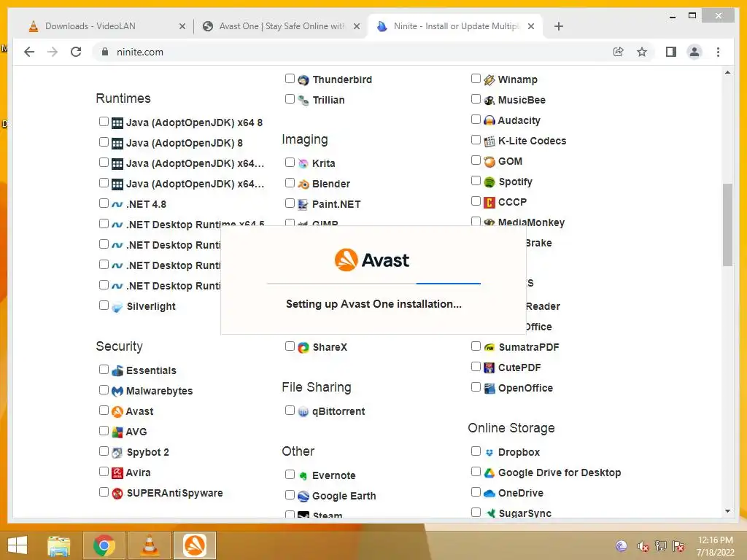Click the MusicBee icon
Image resolution: width=747 pixels, height=560 pixels.
click(489, 101)
